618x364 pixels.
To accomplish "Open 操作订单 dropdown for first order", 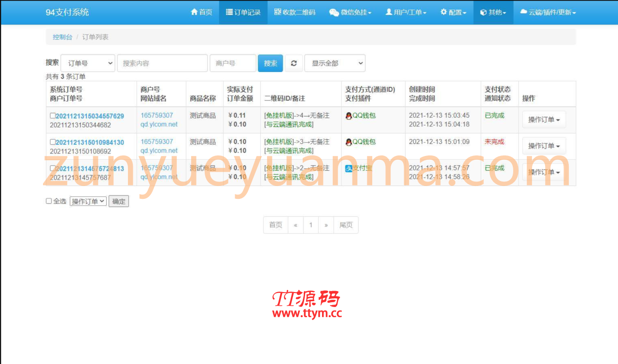I will pyautogui.click(x=544, y=120).
